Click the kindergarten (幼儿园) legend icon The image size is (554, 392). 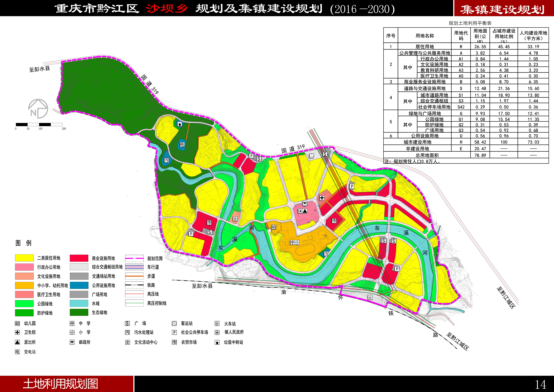[x=17, y=323]
